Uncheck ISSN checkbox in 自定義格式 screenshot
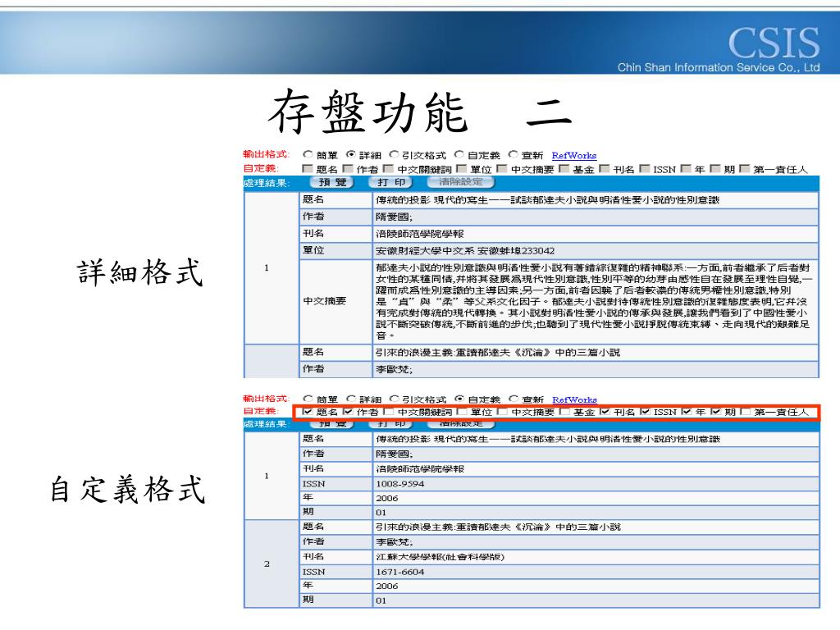The width and height of the screenshot is (840, 630). tap(645, 412)
